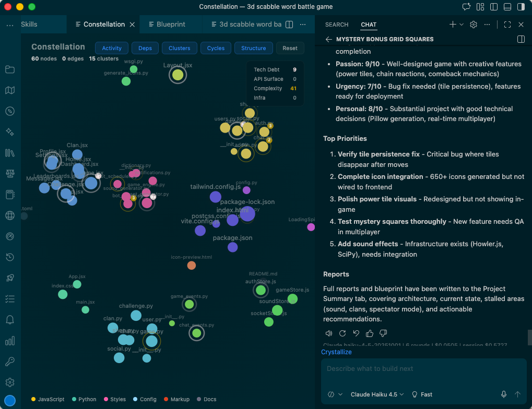Open the bar chart analytics sidebar icon

pyautogui.click(x=10, y=341)
